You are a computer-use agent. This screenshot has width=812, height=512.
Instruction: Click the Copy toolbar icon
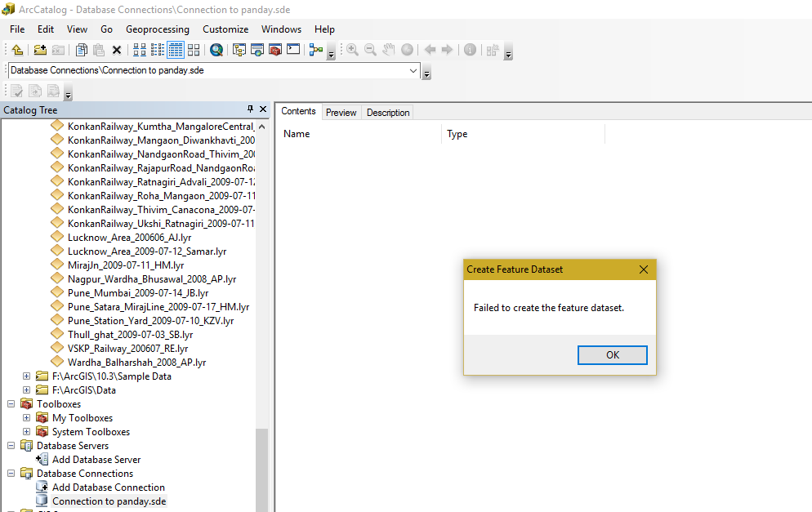[x=82, y=50]
